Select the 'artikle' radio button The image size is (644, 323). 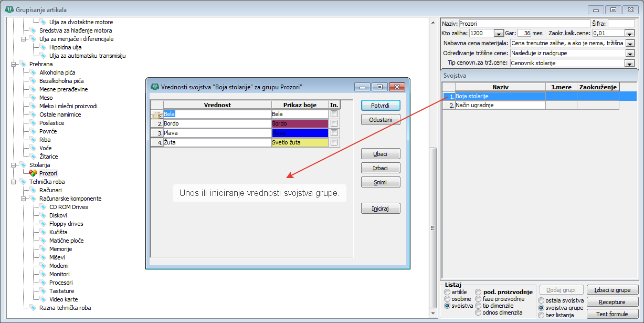pos(447,292)
